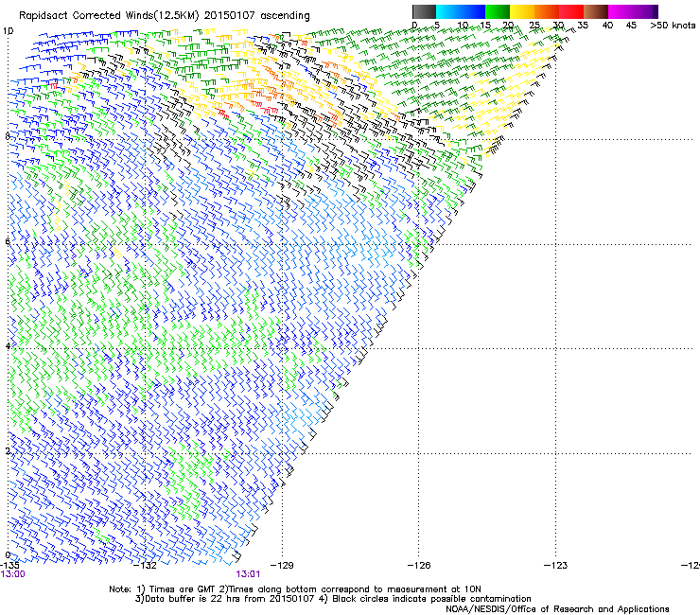
Task: Click the longitude label '-135'
Action: (9, 566)
